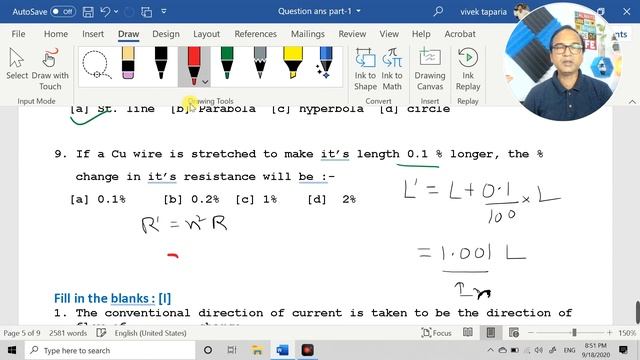The height and width of the screenshot is (360, 640).
Task: Click the red recorder app on taskbar
Action: pos(307,350)
